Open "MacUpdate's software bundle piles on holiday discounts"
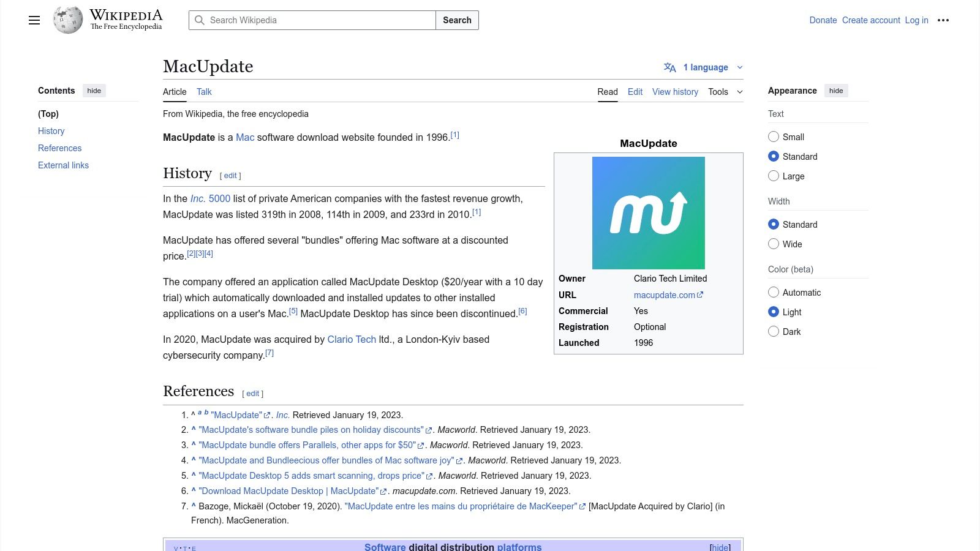The height and width of the screenshot is (551, 980). coord(311,430)
